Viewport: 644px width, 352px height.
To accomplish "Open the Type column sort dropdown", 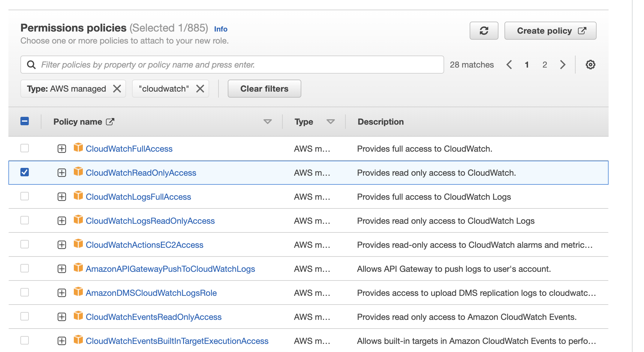I will click(x=330, y=122).
